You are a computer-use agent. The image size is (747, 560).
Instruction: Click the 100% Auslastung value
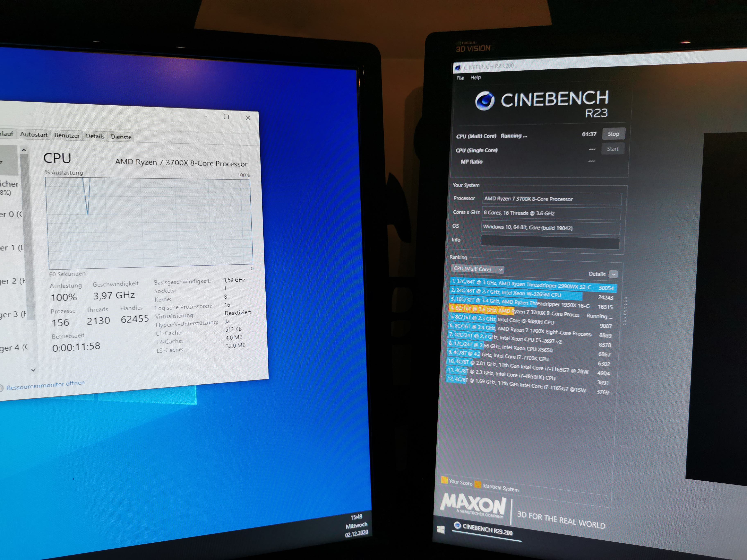coord(64,297)
